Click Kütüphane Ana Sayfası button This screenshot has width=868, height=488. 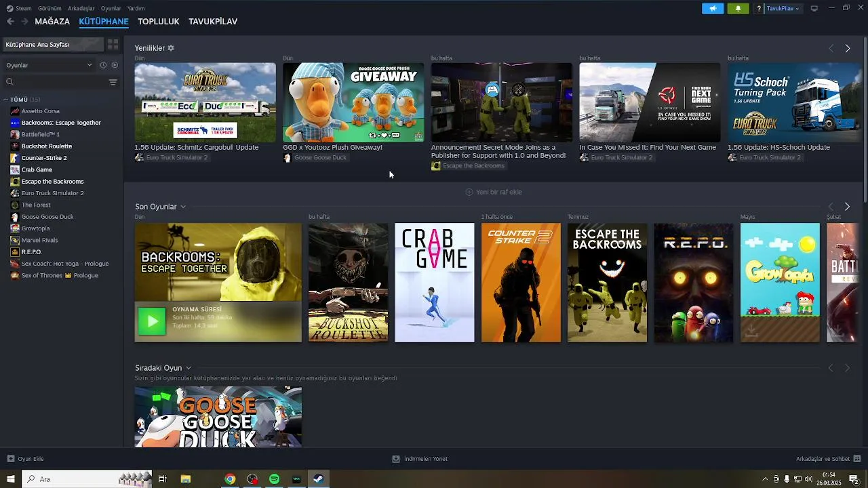(x=53, y=44)
